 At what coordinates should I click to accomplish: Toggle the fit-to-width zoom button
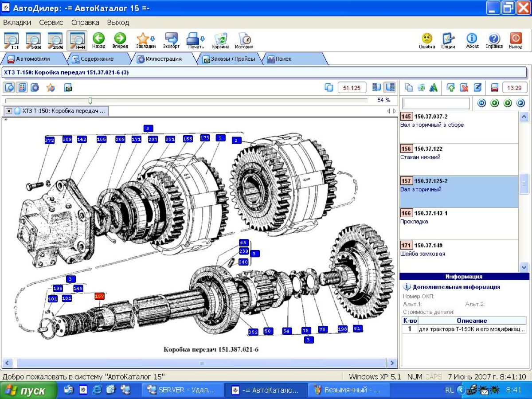click(77, 40)
